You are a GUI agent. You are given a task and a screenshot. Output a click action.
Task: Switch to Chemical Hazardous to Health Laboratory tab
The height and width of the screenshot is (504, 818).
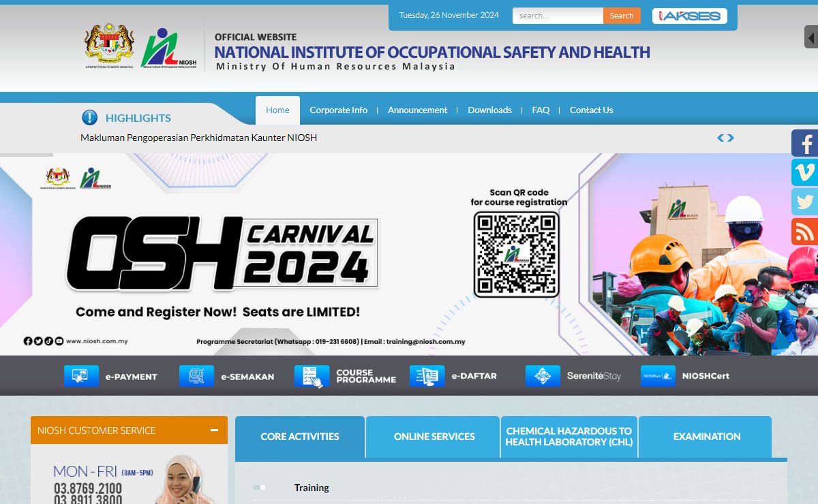569,437
